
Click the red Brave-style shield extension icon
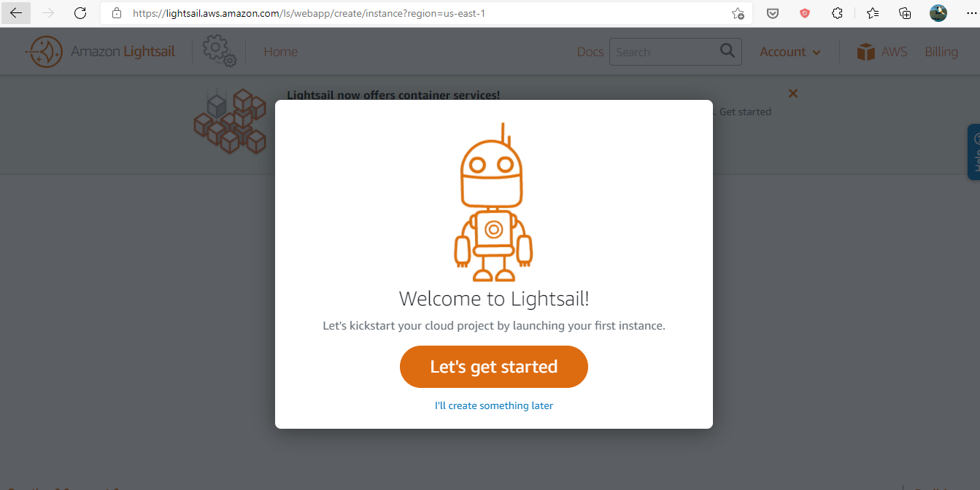(804, 13)
